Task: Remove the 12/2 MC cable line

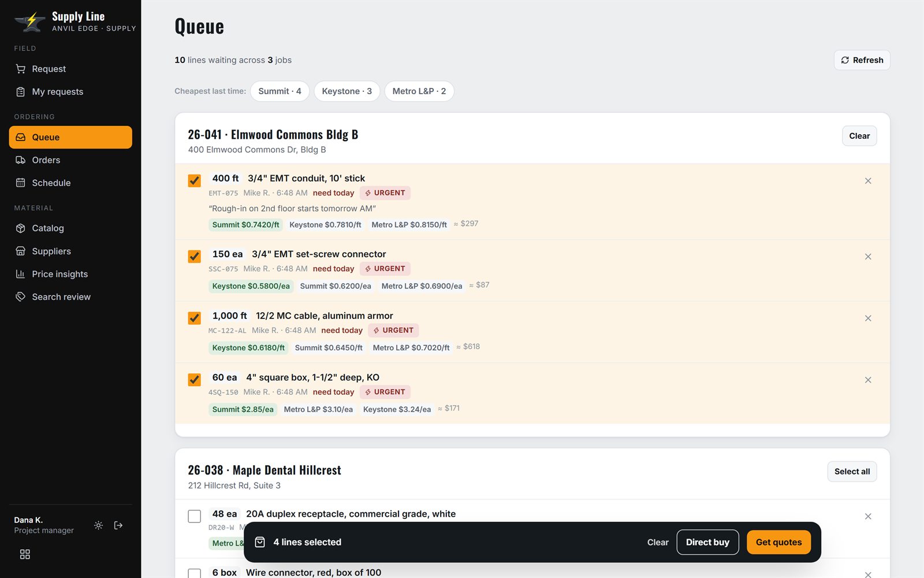Action: tap(868, 318)
